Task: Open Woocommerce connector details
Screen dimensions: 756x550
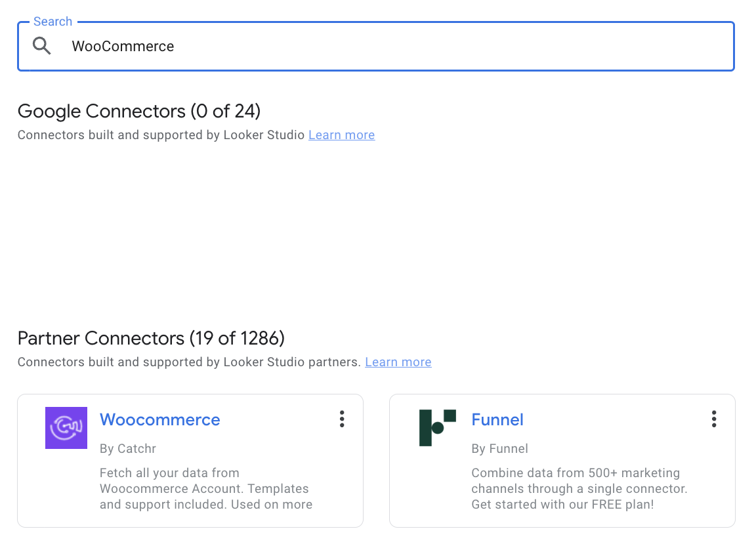Action: [x=159, y=419]
